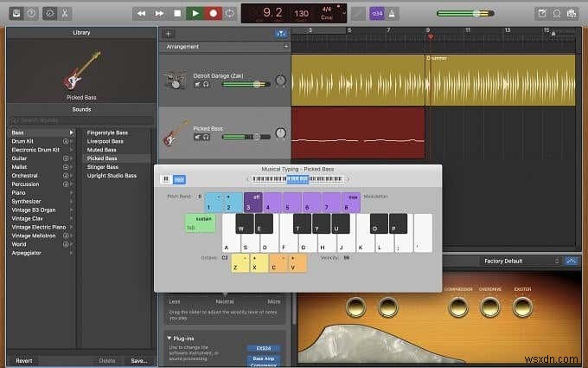Image resolution: width=588 pixels, height=368 pixels.
Task: Add a new track with plus button
Action: 169,34
